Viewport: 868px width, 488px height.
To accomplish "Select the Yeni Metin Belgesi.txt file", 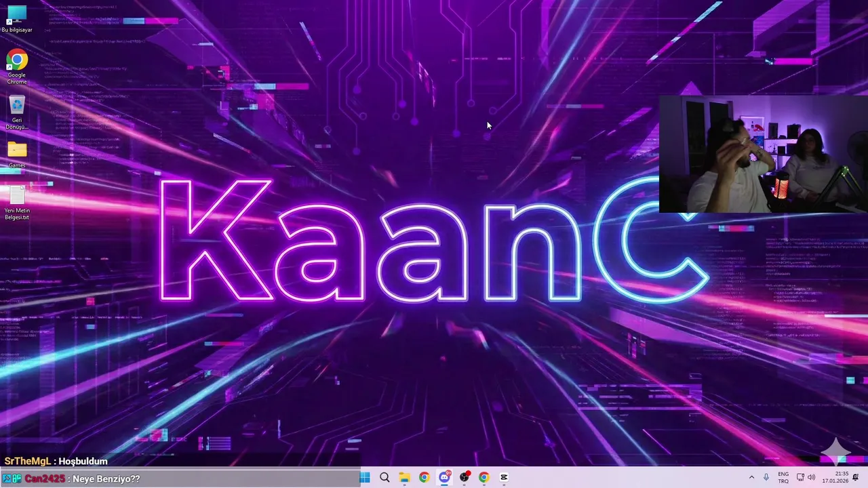I will click(x=17, y=203).
